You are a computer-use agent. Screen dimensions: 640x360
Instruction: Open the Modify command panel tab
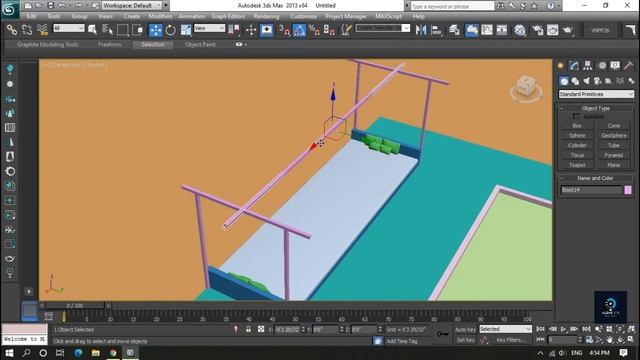click(x=574, y=65)
